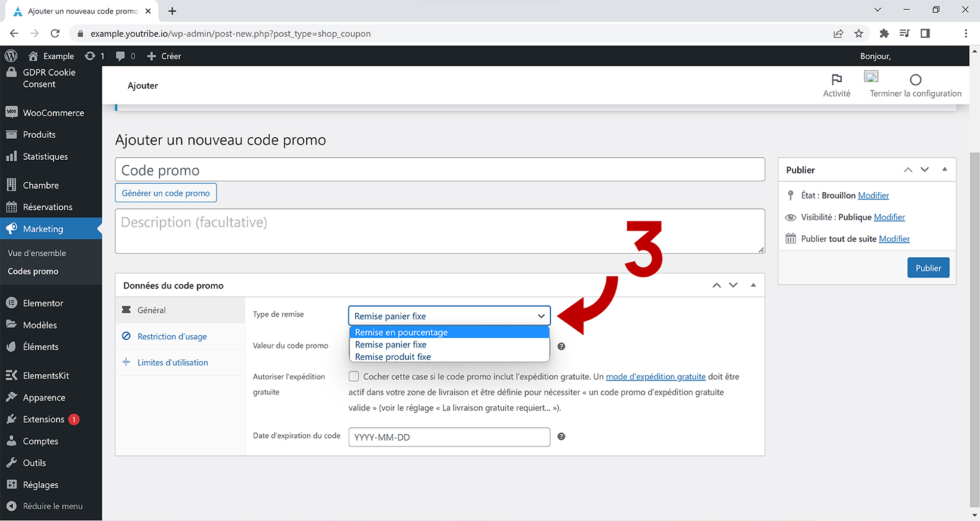Open the Type de remise dropdown
The height and width of the screenshot is (521, 980).
coord(449,316)
